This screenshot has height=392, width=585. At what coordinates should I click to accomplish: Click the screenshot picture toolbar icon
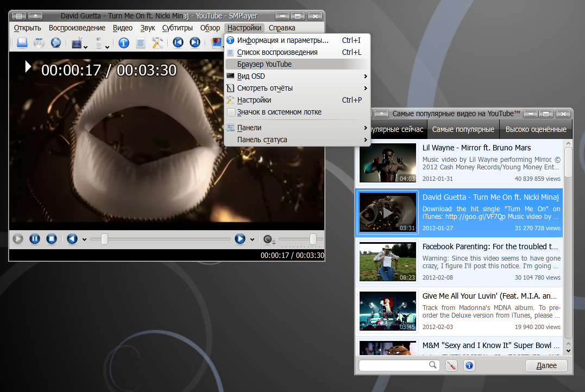tap(217, 43)
